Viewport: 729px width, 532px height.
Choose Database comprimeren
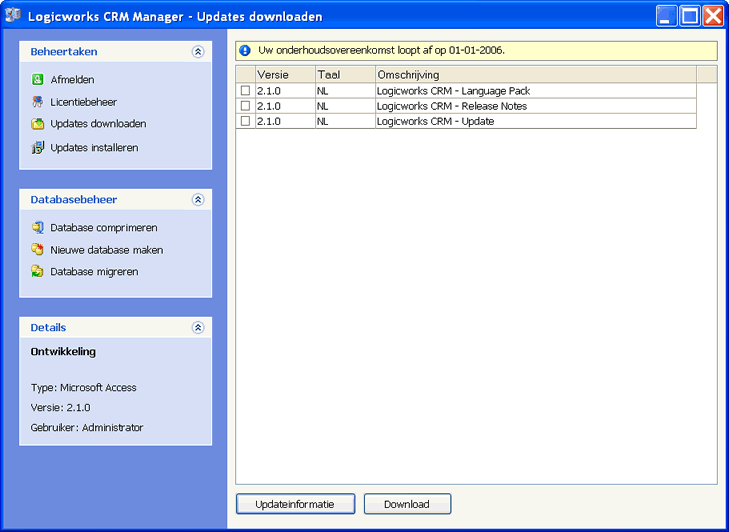click(104, 227)
